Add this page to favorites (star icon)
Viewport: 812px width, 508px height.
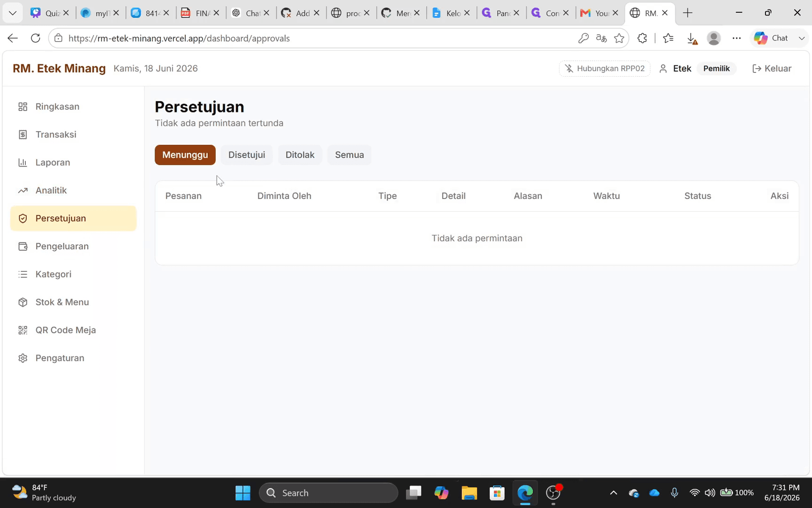(619, 38)
